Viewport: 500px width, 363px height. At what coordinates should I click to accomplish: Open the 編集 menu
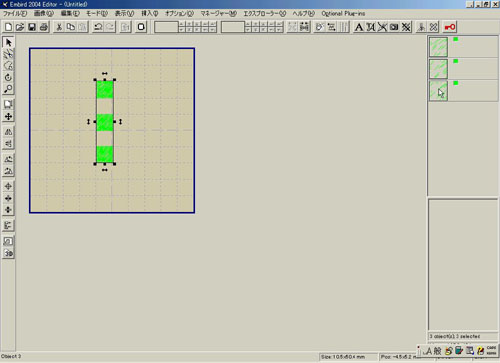click(70, 13)
